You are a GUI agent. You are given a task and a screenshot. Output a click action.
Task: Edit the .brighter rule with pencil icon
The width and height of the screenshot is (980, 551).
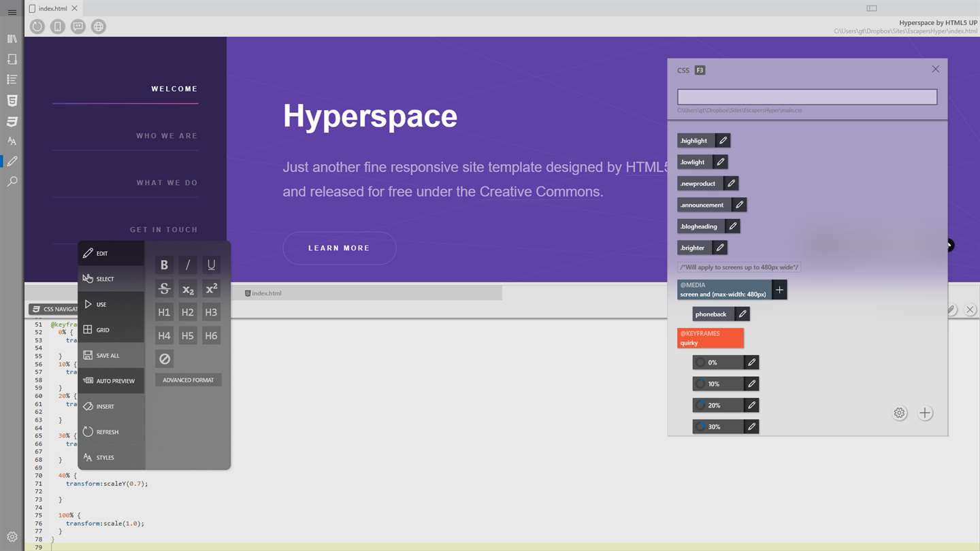click(720, 248)
